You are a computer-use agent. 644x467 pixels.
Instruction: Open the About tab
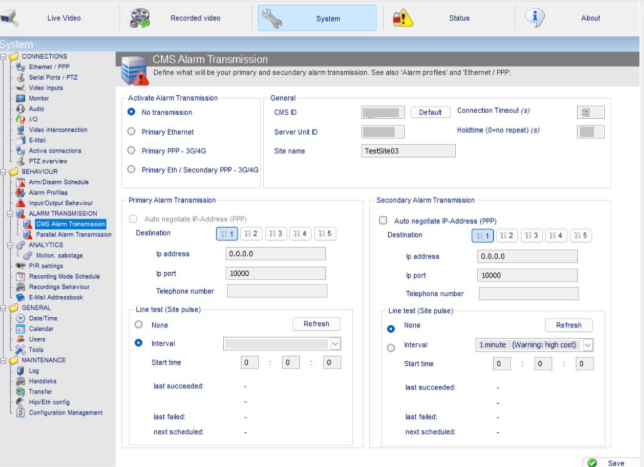pyautogui.click(x=577, y=18)
